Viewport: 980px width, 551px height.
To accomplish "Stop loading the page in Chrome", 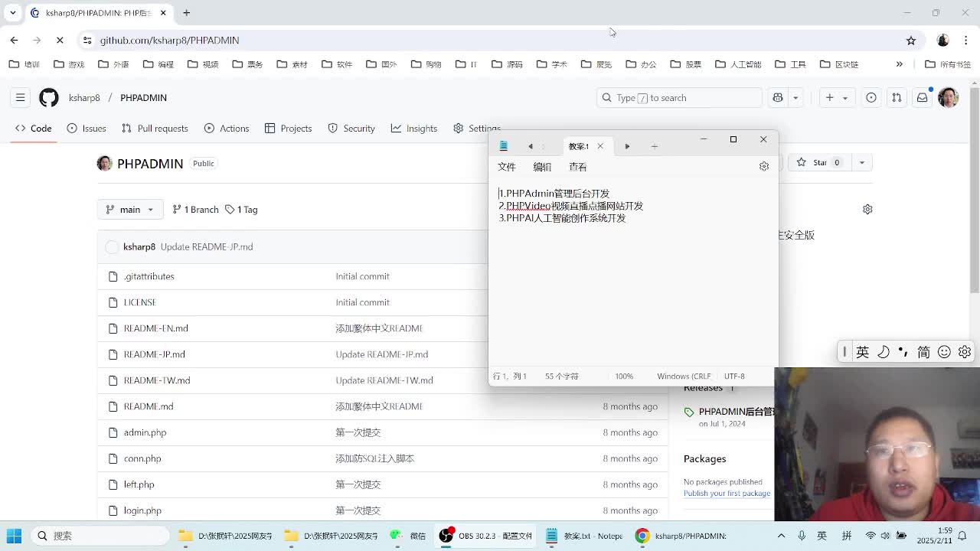I will tap(60, 40).
